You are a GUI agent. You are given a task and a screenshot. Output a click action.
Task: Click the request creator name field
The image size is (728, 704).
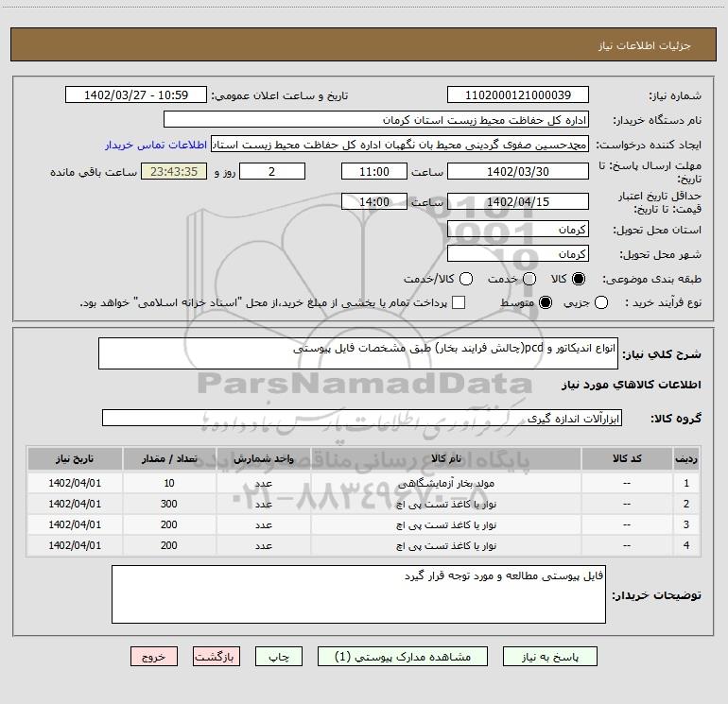[400, 144]
